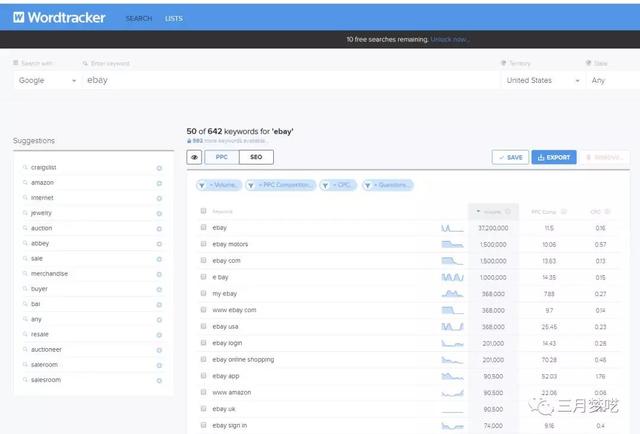Add resale suggestion with circle icon

(159, 335)
